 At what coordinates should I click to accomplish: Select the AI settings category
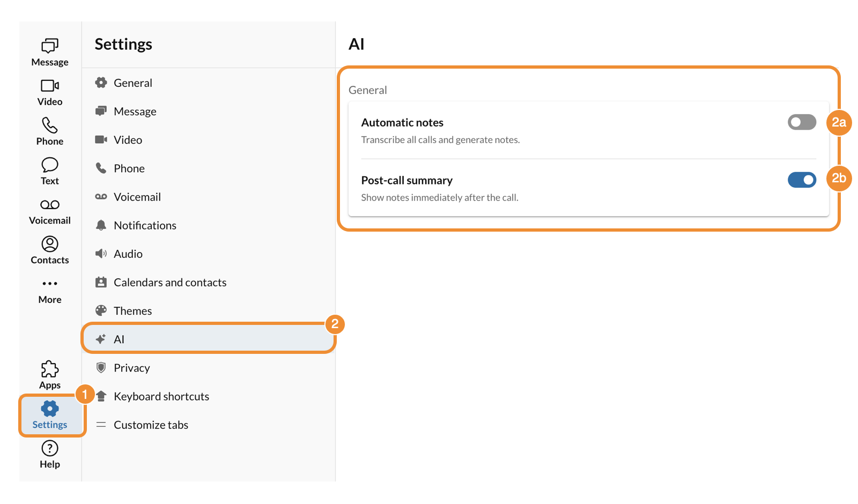point(119,339)
